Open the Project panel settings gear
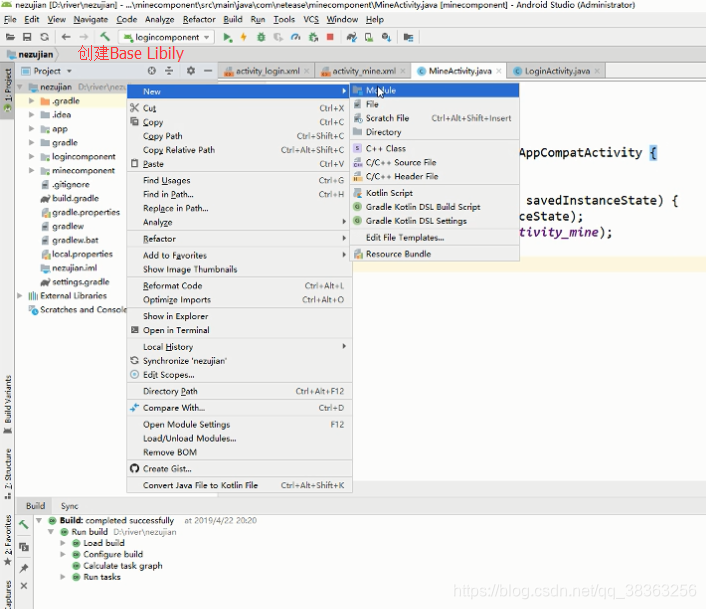706x609 pixels. click(191, 71)
